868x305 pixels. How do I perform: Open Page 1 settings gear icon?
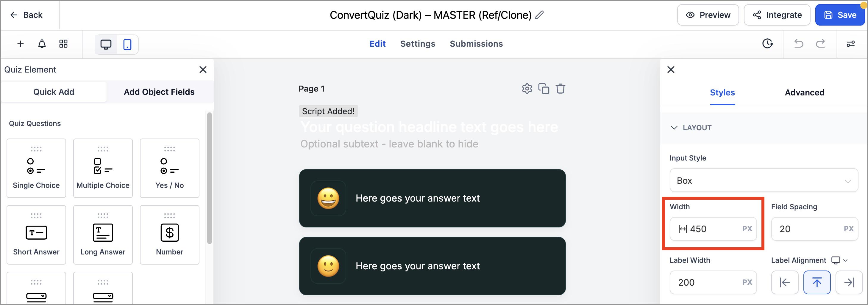tap(527, 89)
